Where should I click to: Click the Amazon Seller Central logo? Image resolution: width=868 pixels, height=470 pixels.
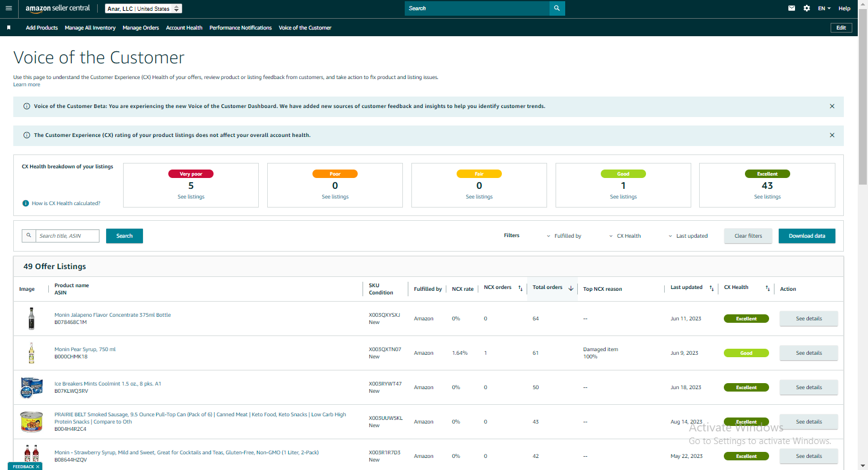pos(57,8)
